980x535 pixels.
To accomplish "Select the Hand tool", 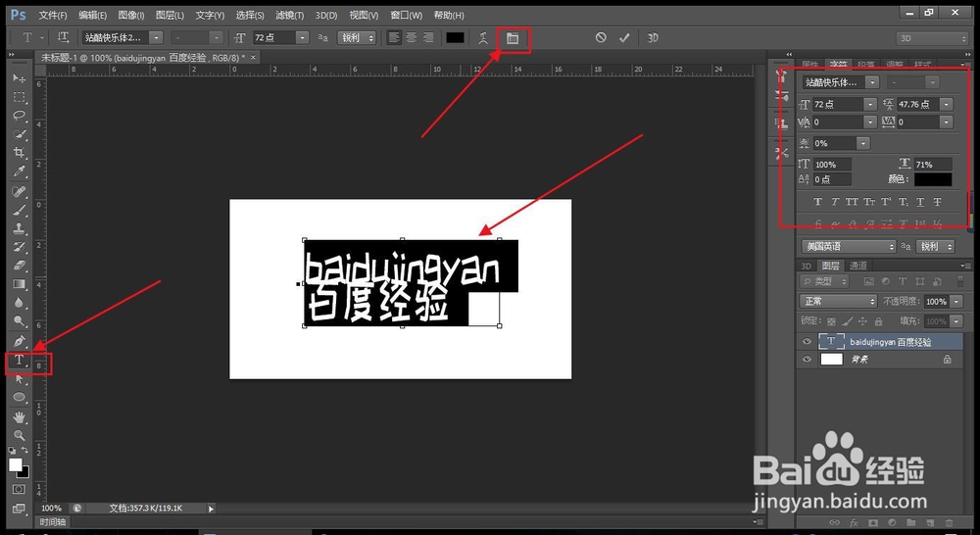I will click(x=20, y=416).
